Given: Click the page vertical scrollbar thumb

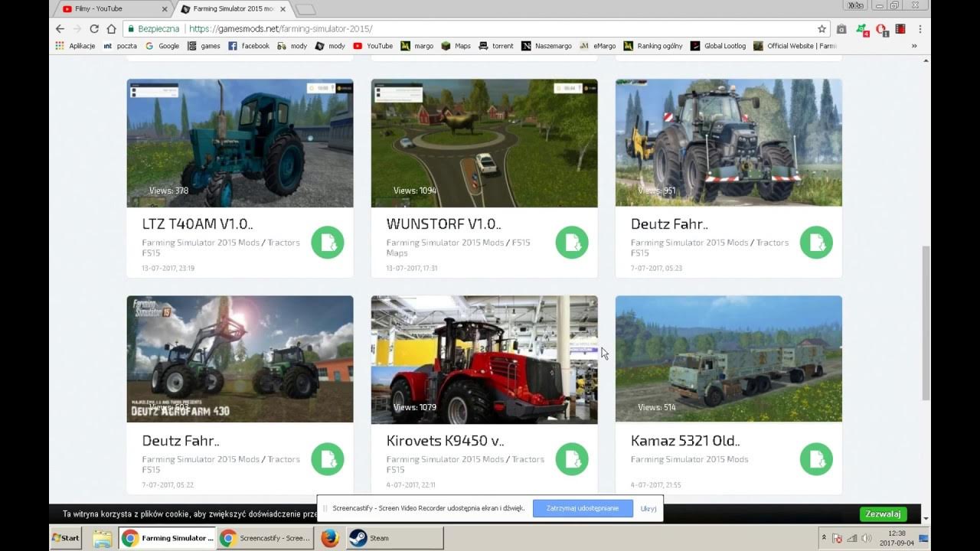Looking at the screenshot, I should (x=926, y=322).
